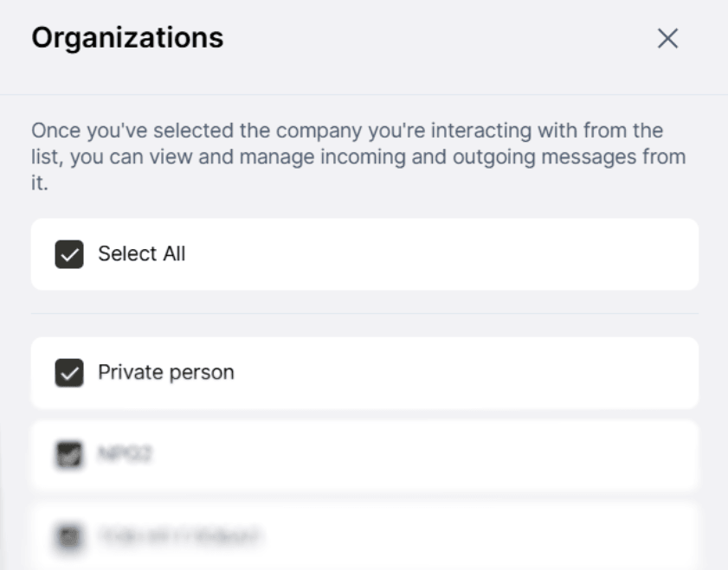Click the Organizations dialog title
728x570 pixels.
coord(127,38)
